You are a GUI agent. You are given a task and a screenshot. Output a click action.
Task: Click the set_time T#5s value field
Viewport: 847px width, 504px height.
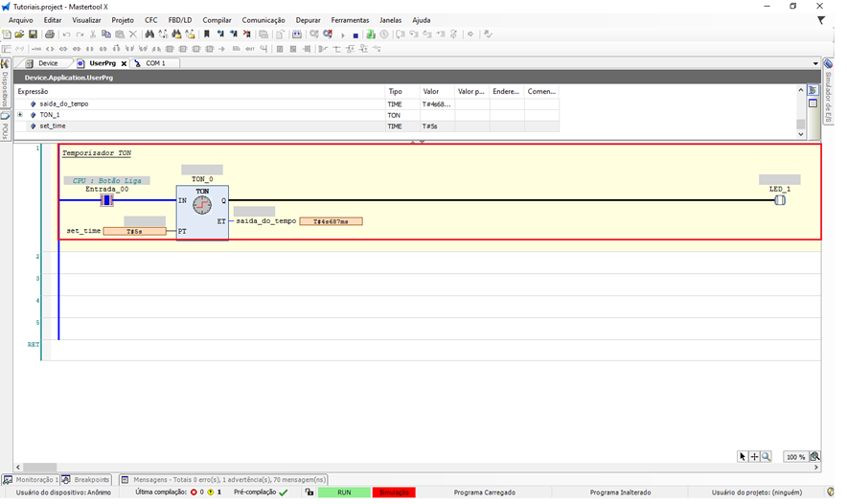tap(134, 231)
